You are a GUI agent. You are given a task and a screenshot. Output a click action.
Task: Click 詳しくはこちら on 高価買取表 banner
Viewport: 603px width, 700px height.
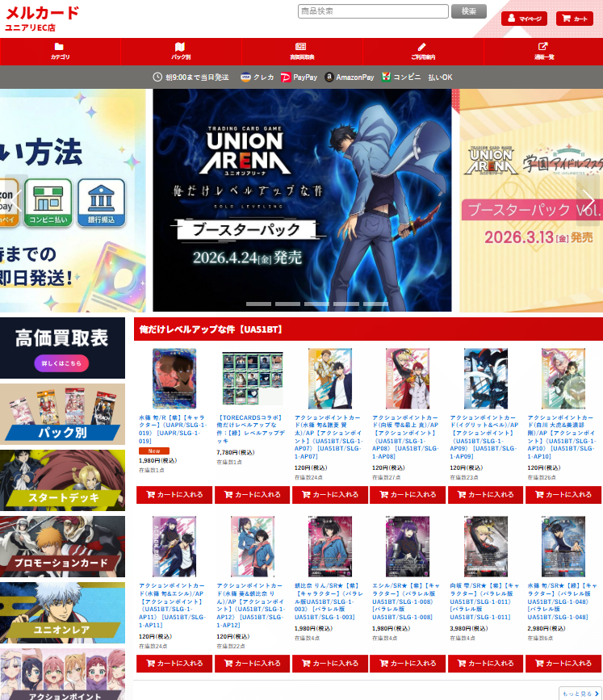click(x=61, y=363)
